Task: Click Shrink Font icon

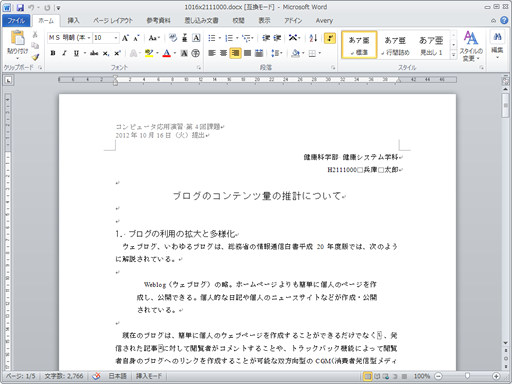Action: click(x=136, y=38)
